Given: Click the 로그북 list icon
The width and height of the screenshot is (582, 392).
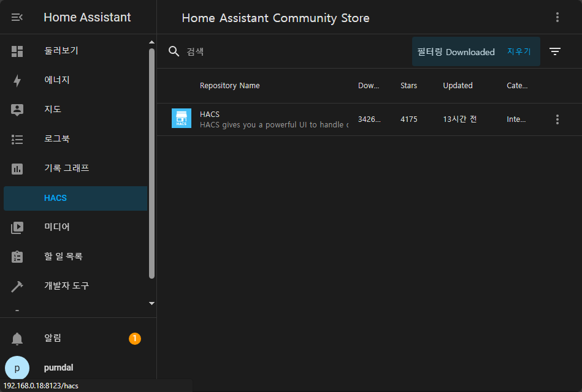Looking at the screenshot, I should click(17, 140).
